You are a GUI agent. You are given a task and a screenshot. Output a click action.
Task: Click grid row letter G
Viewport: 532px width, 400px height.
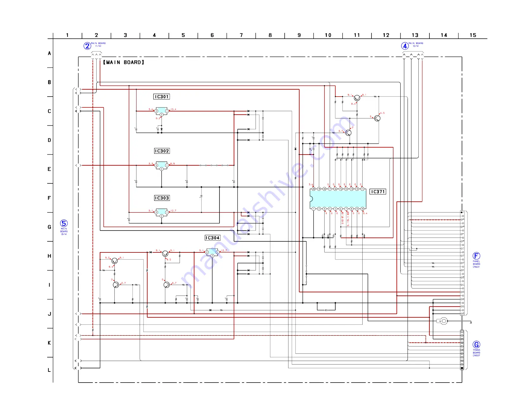pos(49,227)
